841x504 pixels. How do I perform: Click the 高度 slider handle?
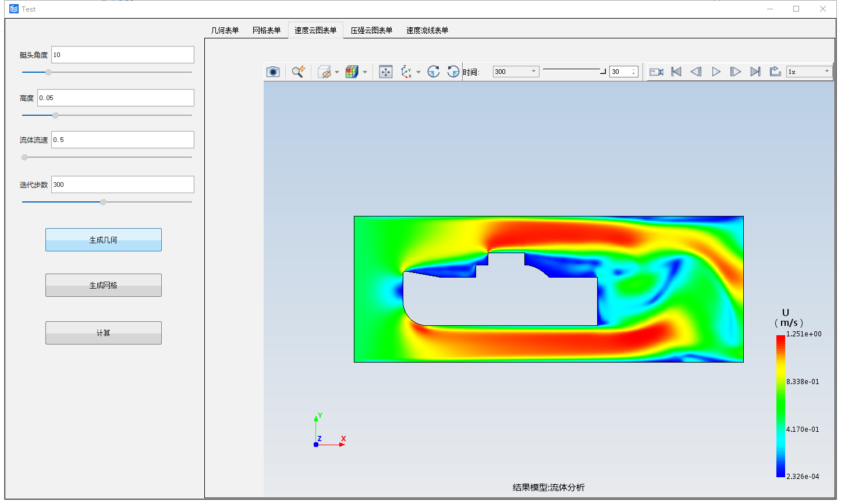[55, 115]
